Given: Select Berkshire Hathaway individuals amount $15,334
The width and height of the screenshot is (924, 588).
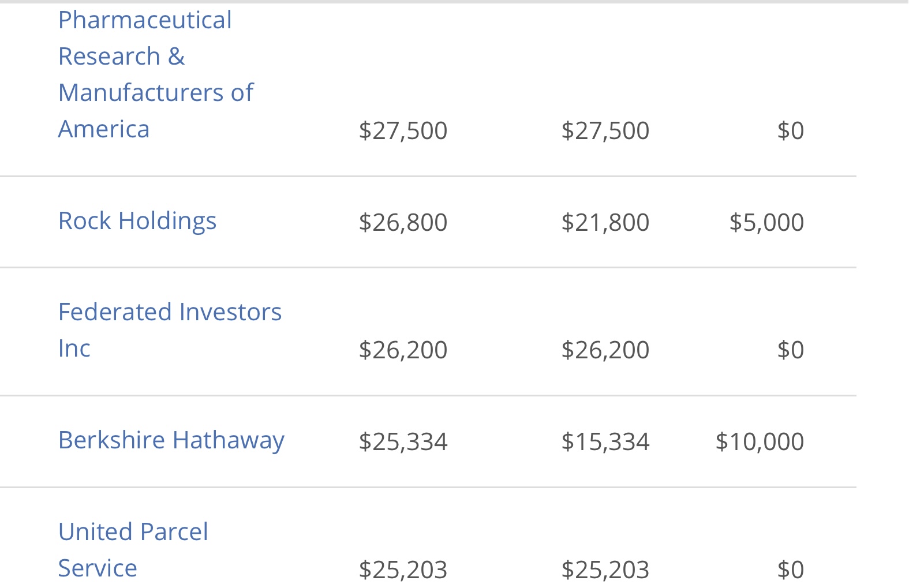Looking at the screenshot, I should coord(605,441).
